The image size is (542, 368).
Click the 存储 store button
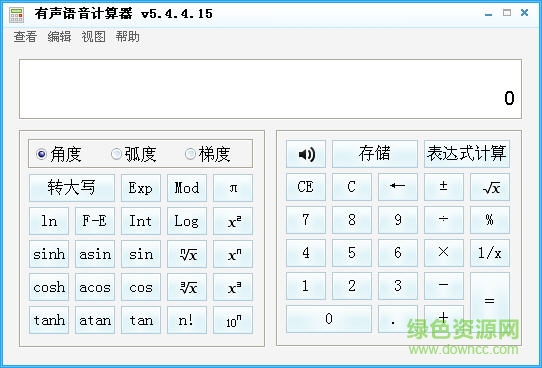[x=375, y=154]
